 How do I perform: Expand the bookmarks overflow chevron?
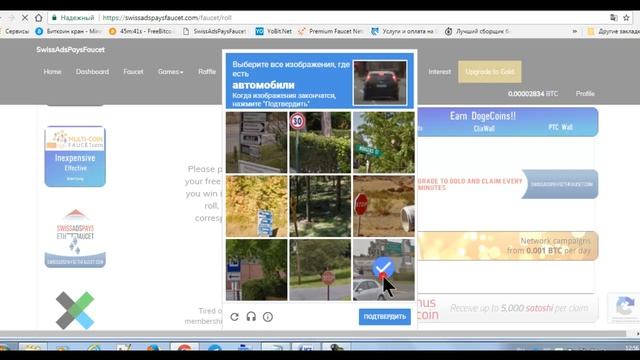pos(575,31)
